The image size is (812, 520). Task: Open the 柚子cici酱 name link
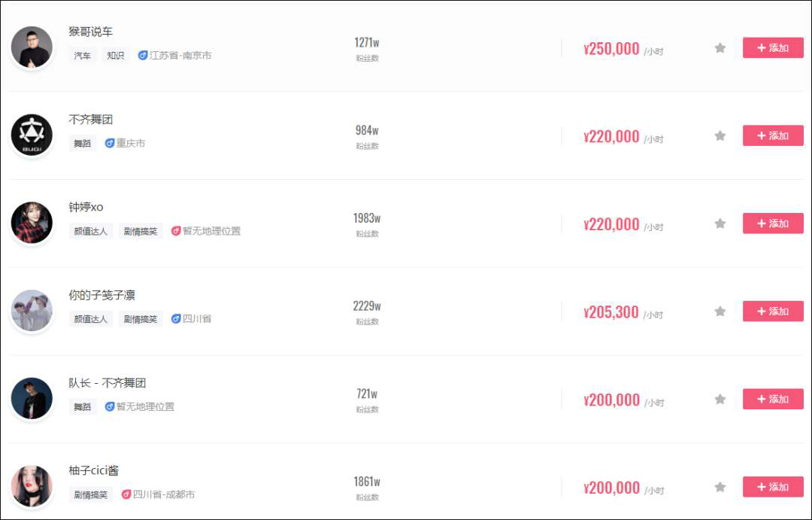(x=93, y=470)
